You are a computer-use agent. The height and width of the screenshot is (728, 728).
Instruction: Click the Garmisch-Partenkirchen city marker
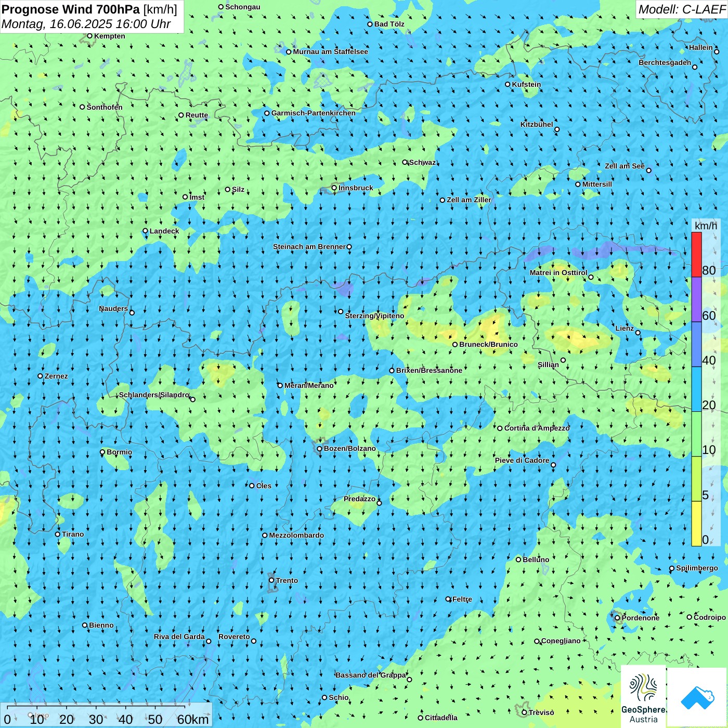coord(267,113)
